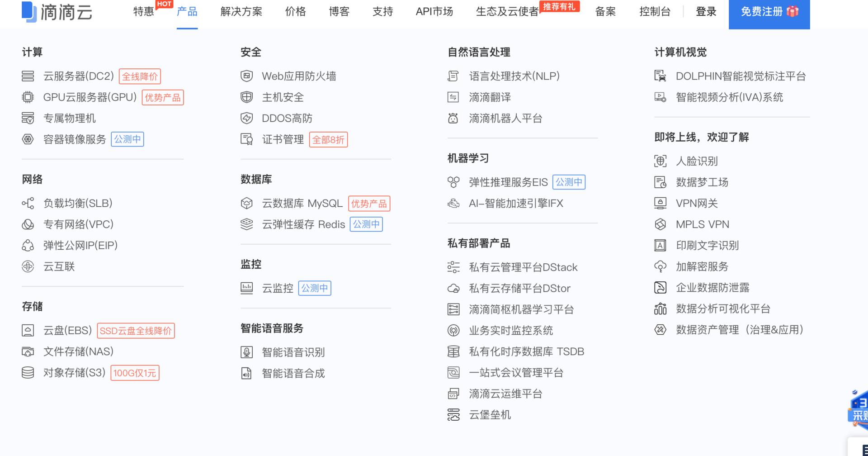868x456 pixels.
Task: Switch to the 价格 menu item
Action: (x=295, y=12)
